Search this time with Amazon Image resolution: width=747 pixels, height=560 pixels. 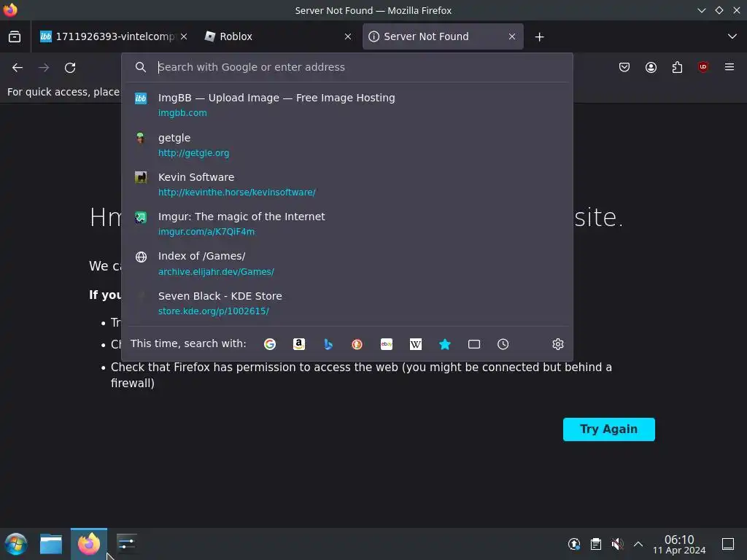[298, 344]
